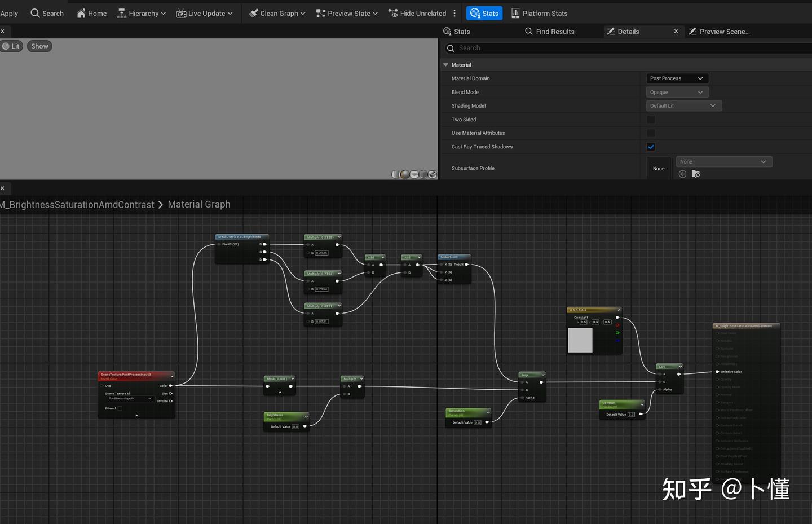
Task: Click the Hide Unrelated toolbar icon
Action: [x=393, y=13]
